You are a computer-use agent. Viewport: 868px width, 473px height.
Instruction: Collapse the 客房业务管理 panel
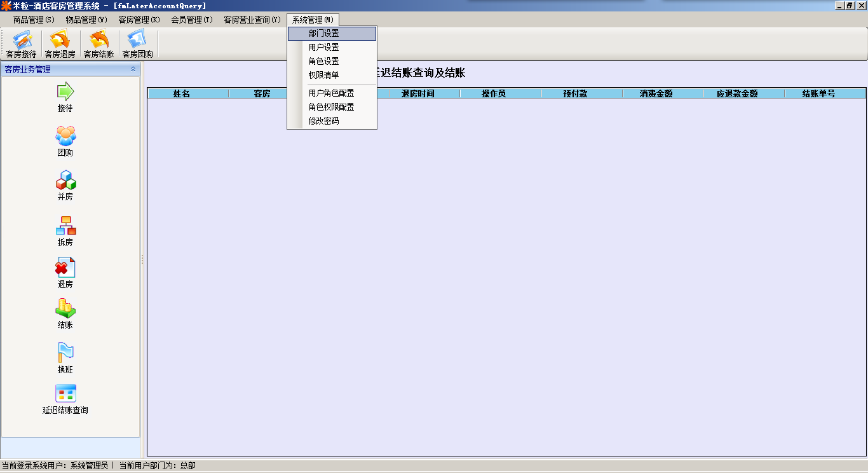point(133,69)
